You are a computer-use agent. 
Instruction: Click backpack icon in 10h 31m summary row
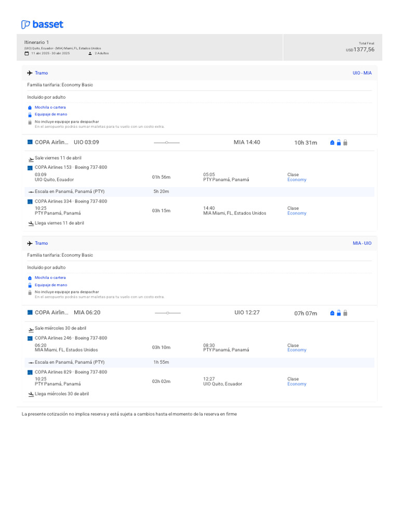pyautogui.click(x=332, y=142)
